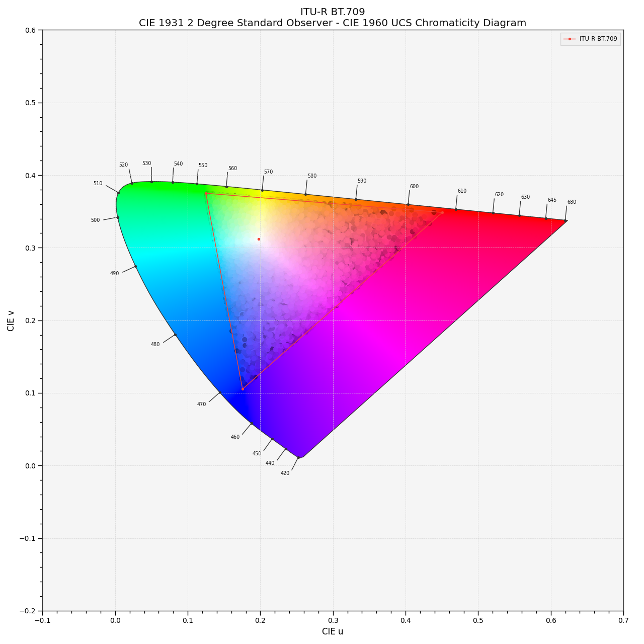Click the BT.709 green primary vertex marker
Image resolution: width=644 pixels, height=644 pixels.
tap(206, 193)
